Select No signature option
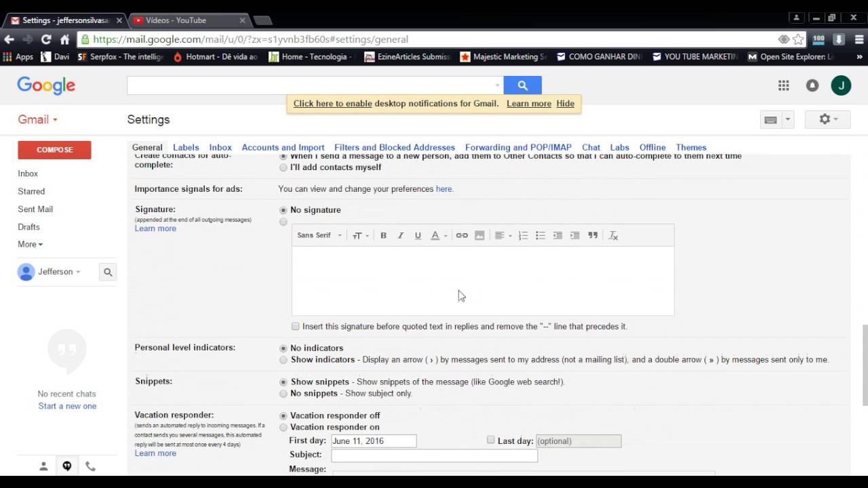Screen dimensions: 868x488 tap(283, 210)
